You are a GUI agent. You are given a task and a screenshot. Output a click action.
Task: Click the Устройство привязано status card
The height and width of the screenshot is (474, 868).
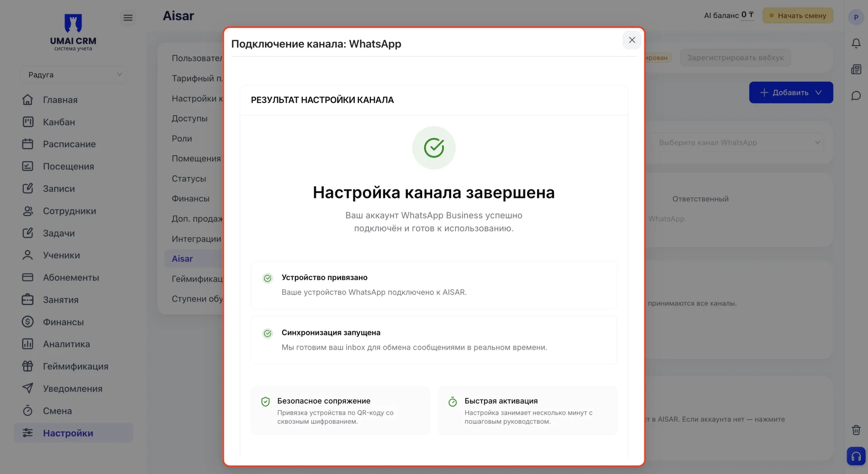[434, 285]
